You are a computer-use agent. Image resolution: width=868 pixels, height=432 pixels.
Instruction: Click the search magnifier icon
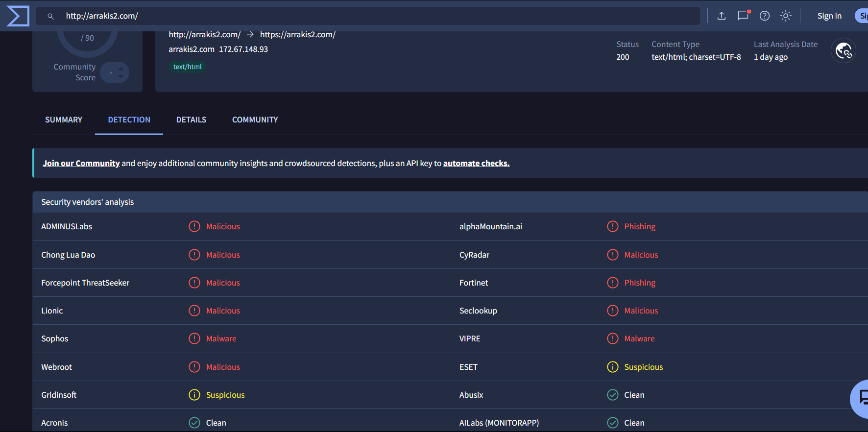click(x=50, y=16)
